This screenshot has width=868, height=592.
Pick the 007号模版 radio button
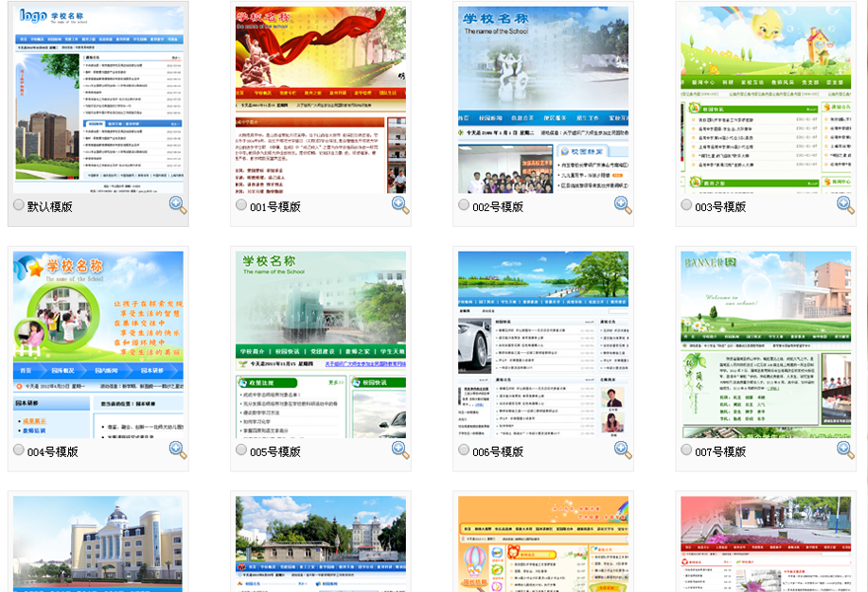click(x=686, y=450)
